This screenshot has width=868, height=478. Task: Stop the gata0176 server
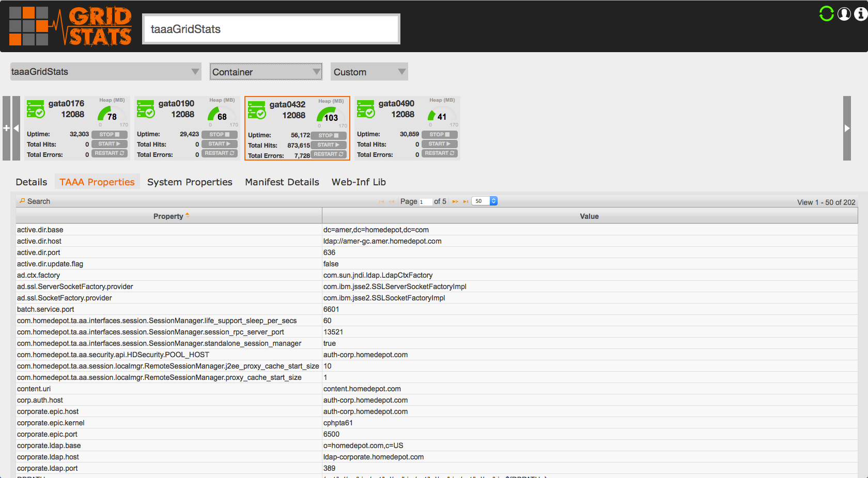(110, 135)
